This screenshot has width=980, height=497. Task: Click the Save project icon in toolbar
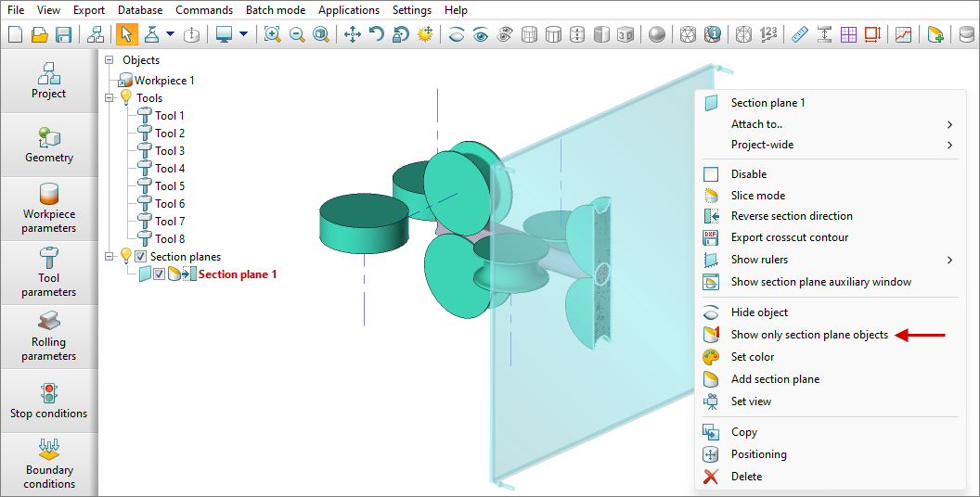pyautogui.click(x=64, y=34)
